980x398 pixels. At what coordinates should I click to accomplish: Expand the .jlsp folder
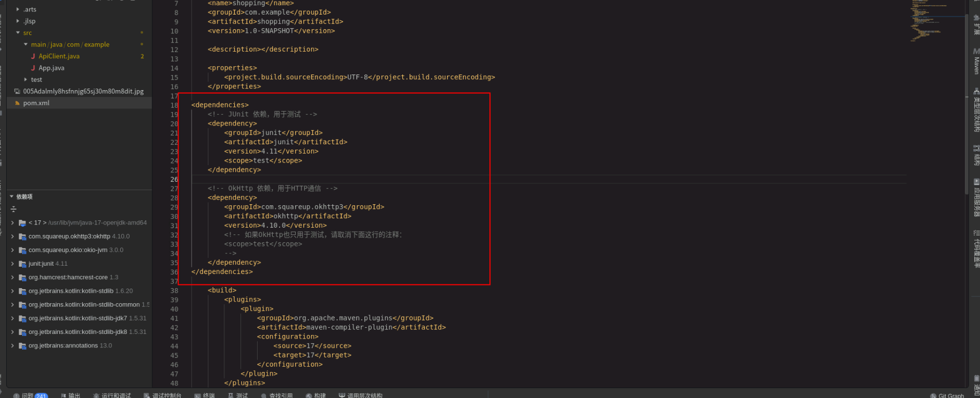(18, 21)
